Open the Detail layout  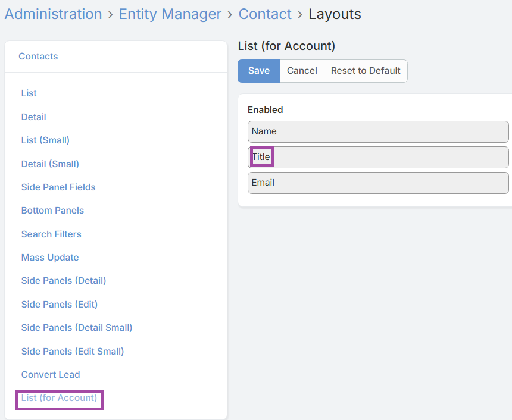click(34, 117)
